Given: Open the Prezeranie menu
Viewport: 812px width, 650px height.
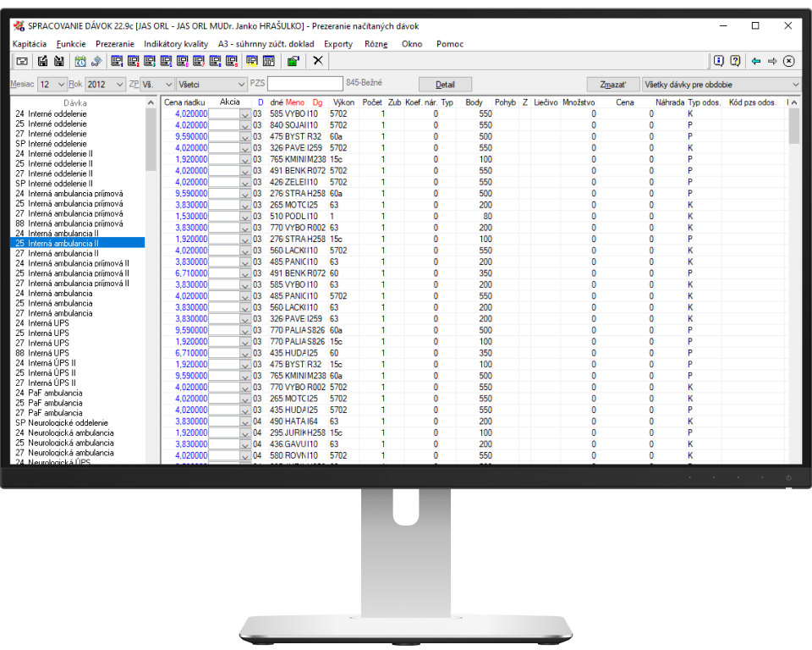Looking at the screenshot, I should (x=115, y=44).
